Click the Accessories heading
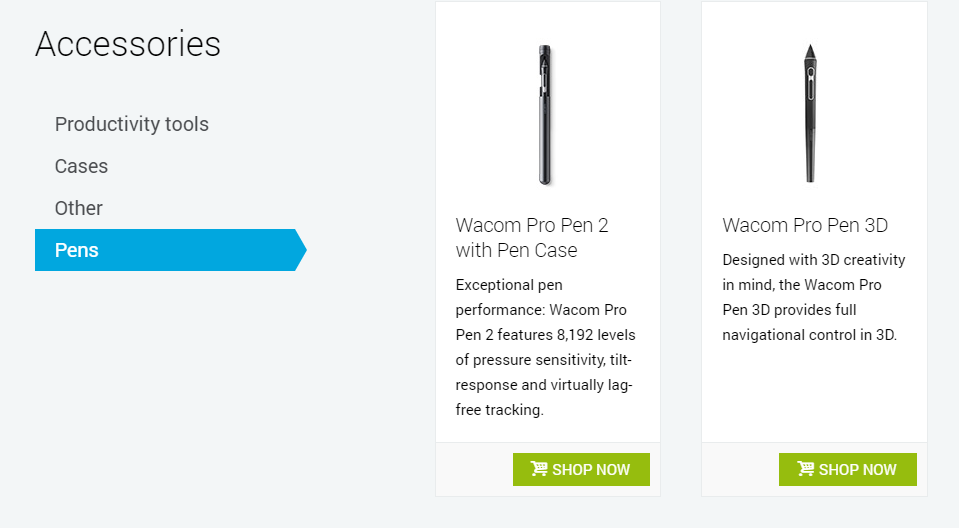The width and height of the screenshot is (959, 528). pyautogui.click(x=128, y=44)
